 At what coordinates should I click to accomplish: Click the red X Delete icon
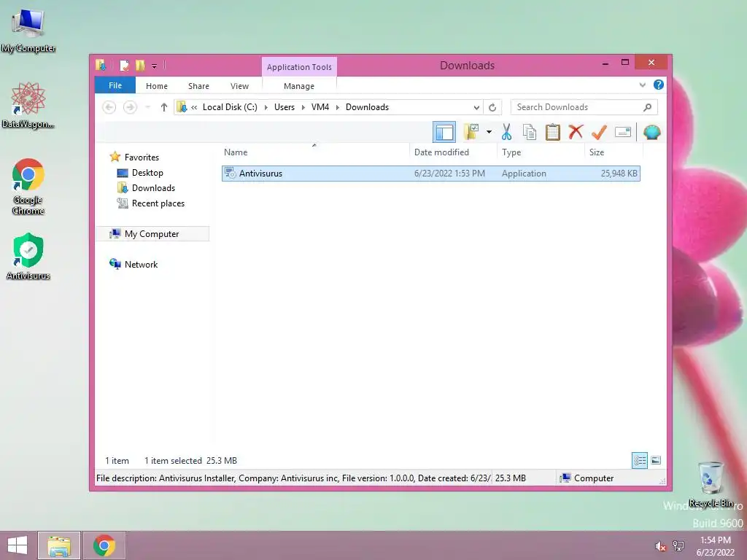[576, 131]
